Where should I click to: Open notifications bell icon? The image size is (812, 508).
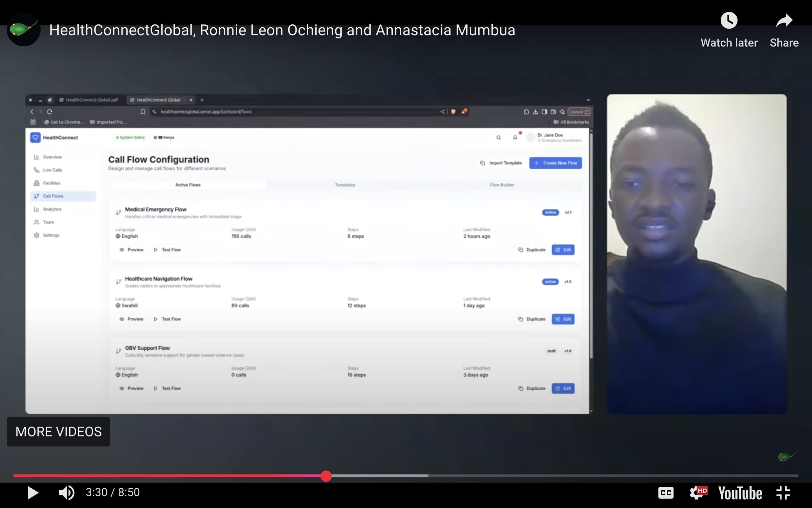coord(515,137)
